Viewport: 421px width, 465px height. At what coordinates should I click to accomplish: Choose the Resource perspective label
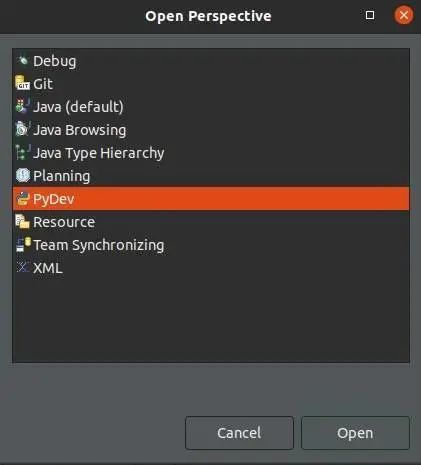click(64, 222)
